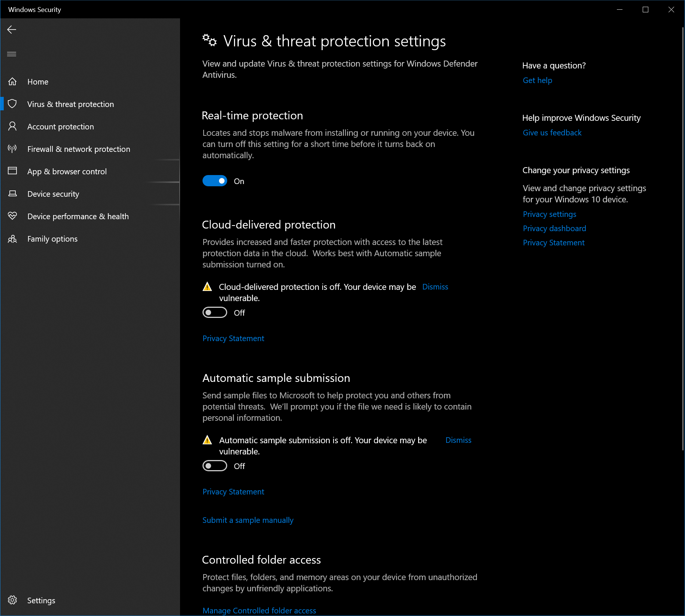Screen dimensions: 685x616
Task: Select Device security in sidebar
Action: pyautogui.click(x=90, y=194)
